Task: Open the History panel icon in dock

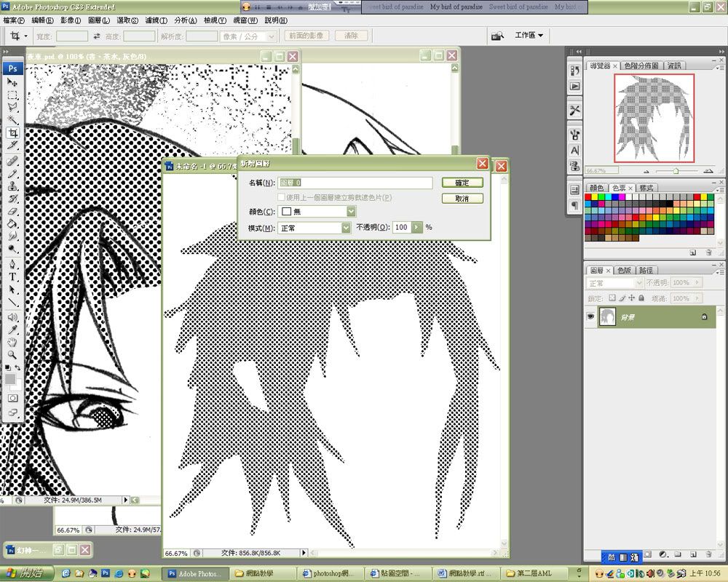Action: pos(575,71)
